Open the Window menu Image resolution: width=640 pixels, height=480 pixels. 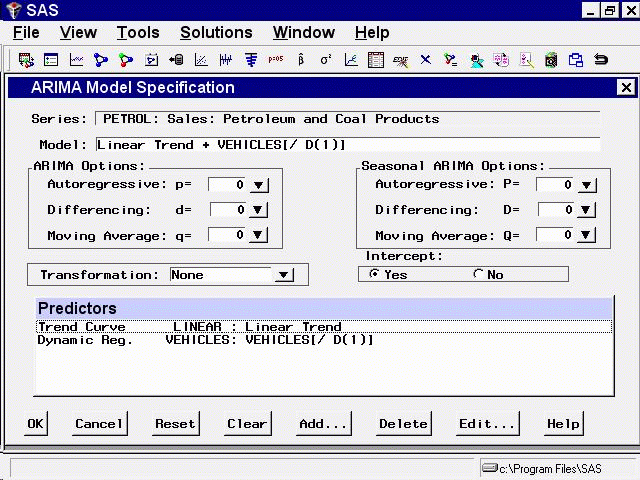pyautogui.click(x=304, y=33)
